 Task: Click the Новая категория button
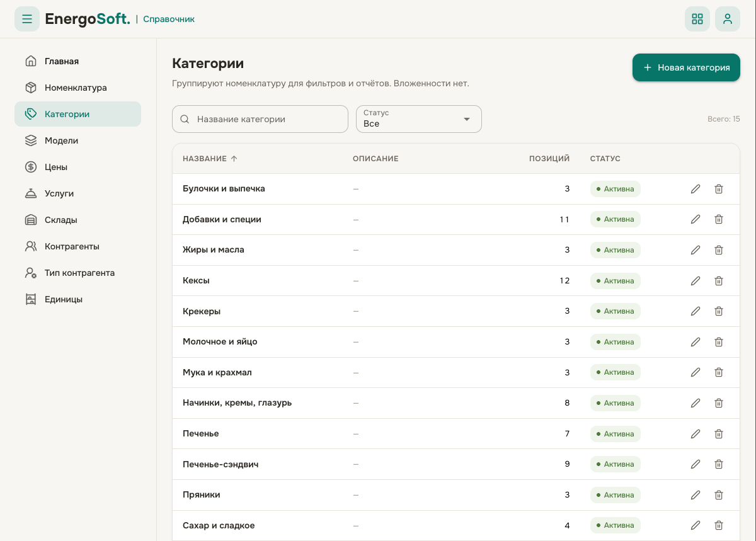[686, 67]
